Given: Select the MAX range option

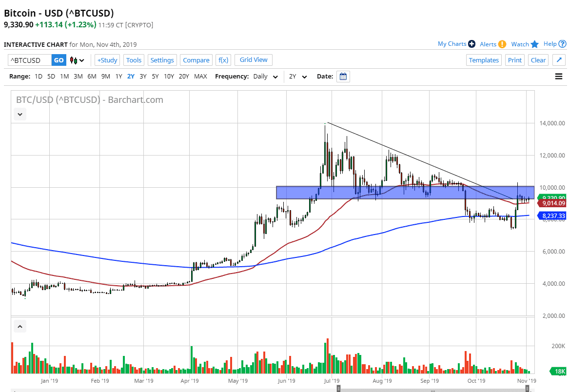Looking at the screenshot, I should point(200,76).
